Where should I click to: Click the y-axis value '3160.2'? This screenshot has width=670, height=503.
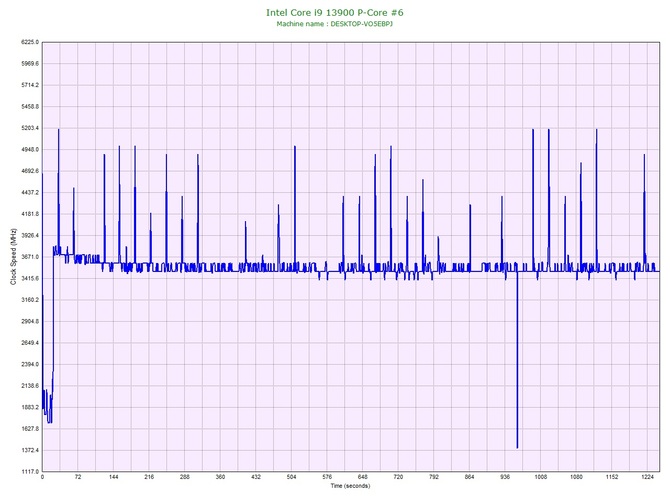pyautogui.click(x=30, y=300)
